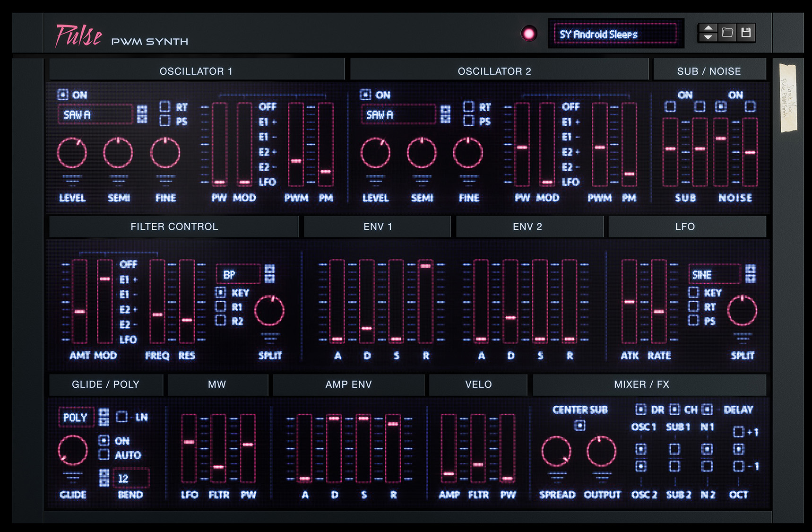This screenshot has width=812, height=532.
Task: Adjust Oscillator 2 LEVEL knob
Action: [375, 153]
